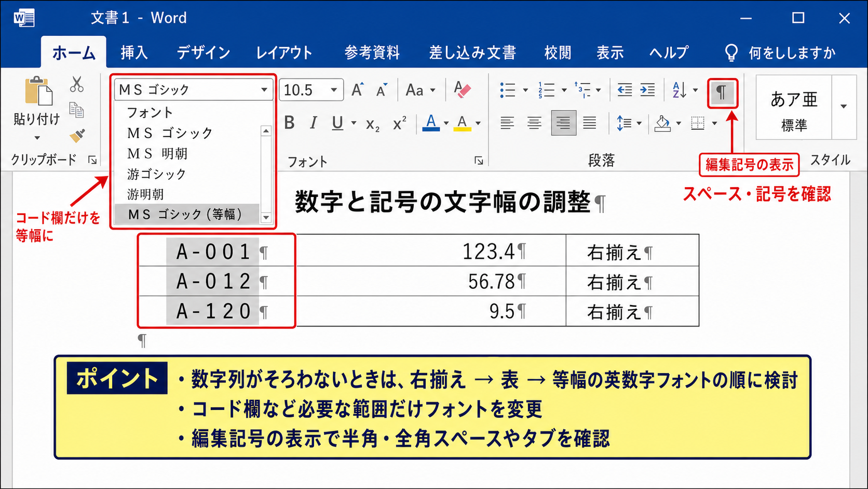The width and height of the screenshot is (868, 489).
Task: Justify the paragraph text
Action: (x=589, y=123)
